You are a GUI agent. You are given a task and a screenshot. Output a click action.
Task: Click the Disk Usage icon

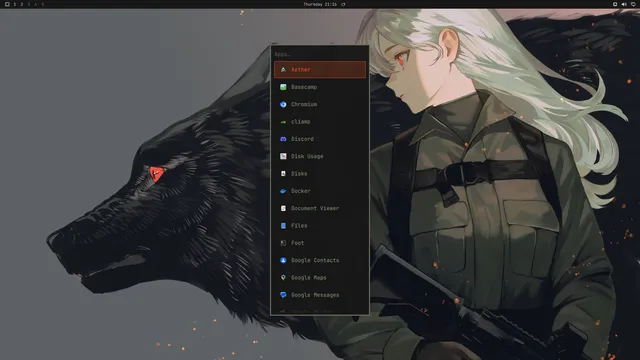[283, 156]
